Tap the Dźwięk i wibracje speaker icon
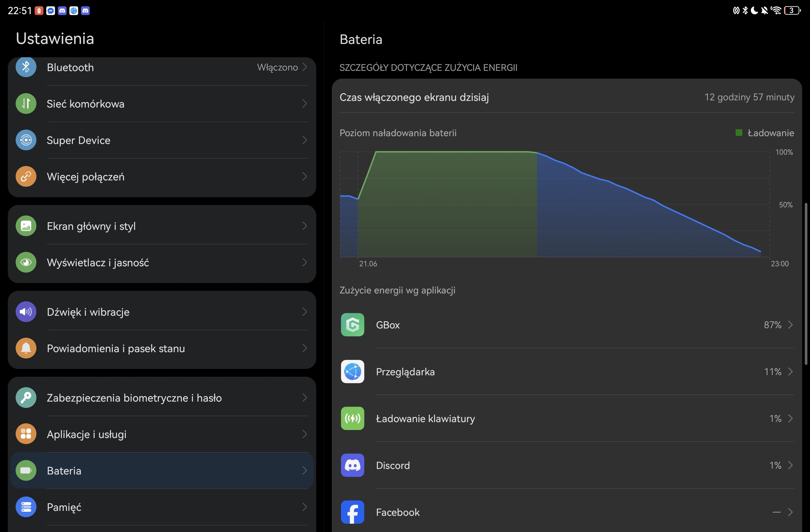Image resolution: width=810 pixels, height=532 pixels. (x=26, y=312)
